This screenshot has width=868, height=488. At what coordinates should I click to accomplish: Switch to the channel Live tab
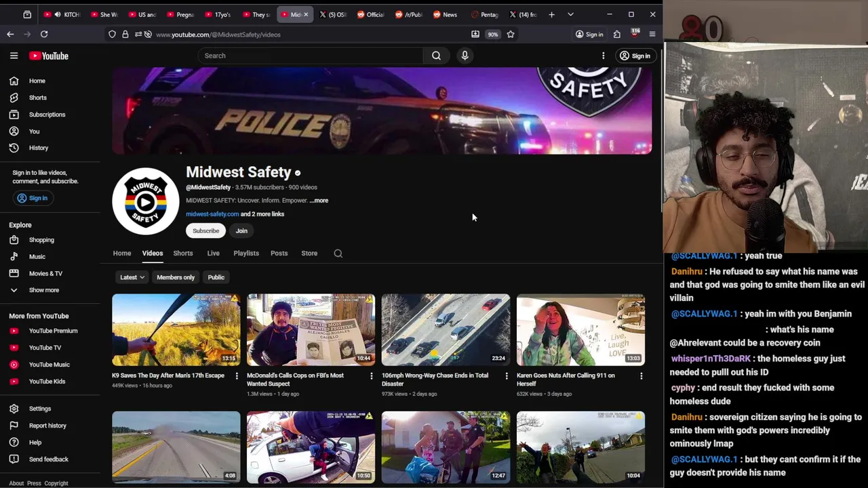213,253
